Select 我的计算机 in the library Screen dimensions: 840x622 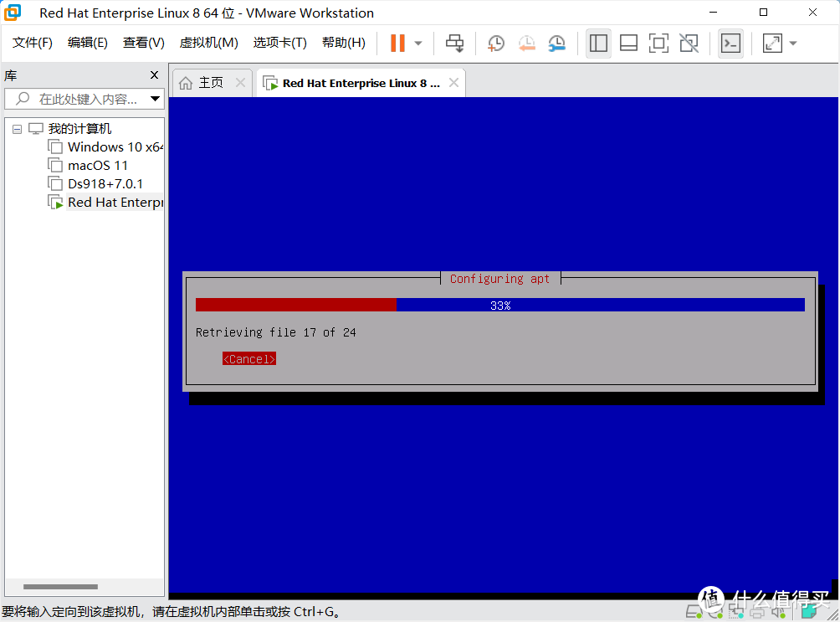click(x=79, y=129)
